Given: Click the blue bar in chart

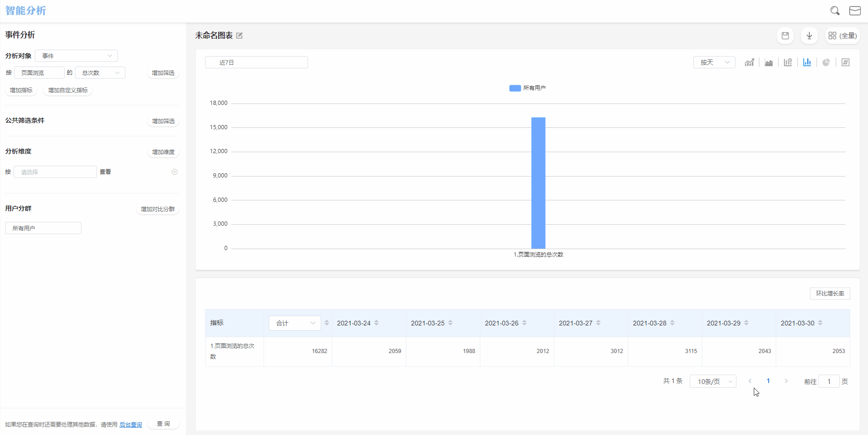Looking at the screenshot, I should [538, 183].
